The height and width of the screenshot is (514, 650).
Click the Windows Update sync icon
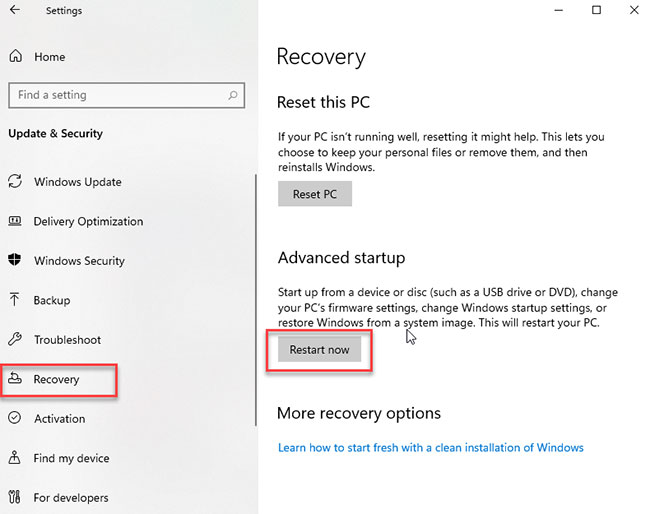point(15,182)
